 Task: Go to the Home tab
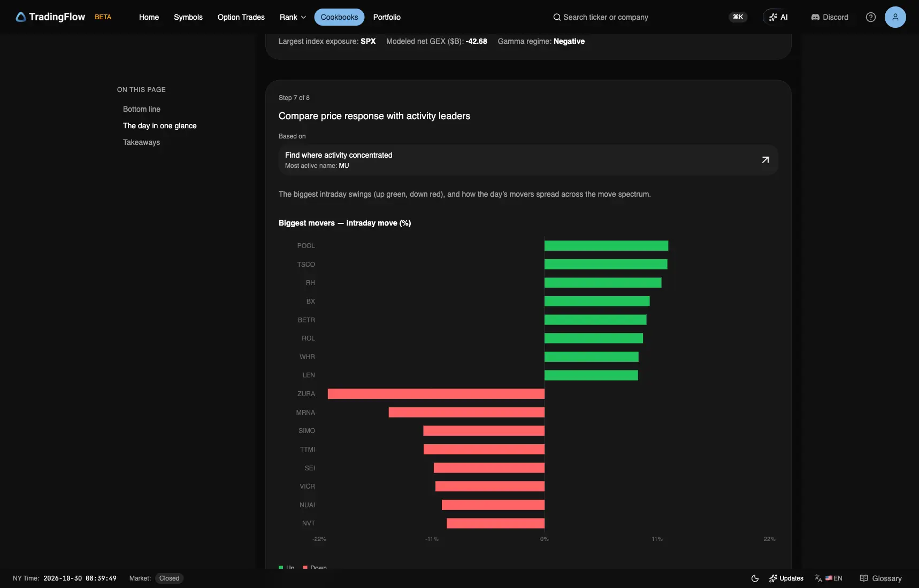point(149,17)
